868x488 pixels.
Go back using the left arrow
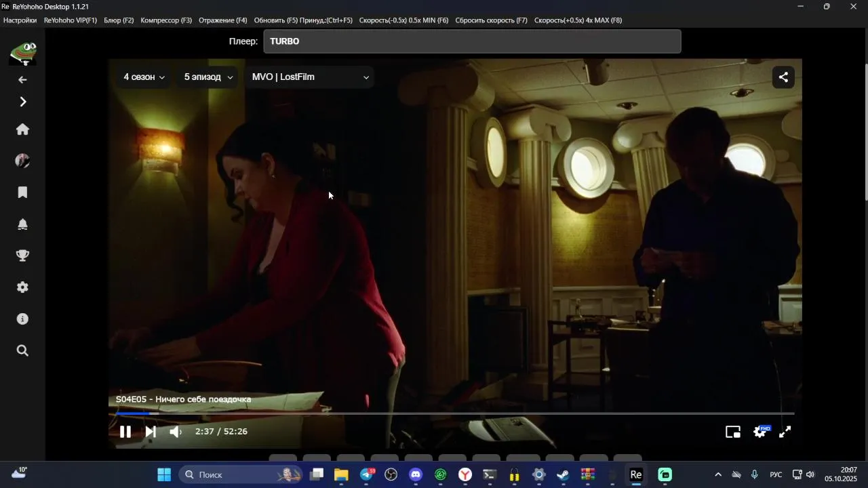[22, 80]
